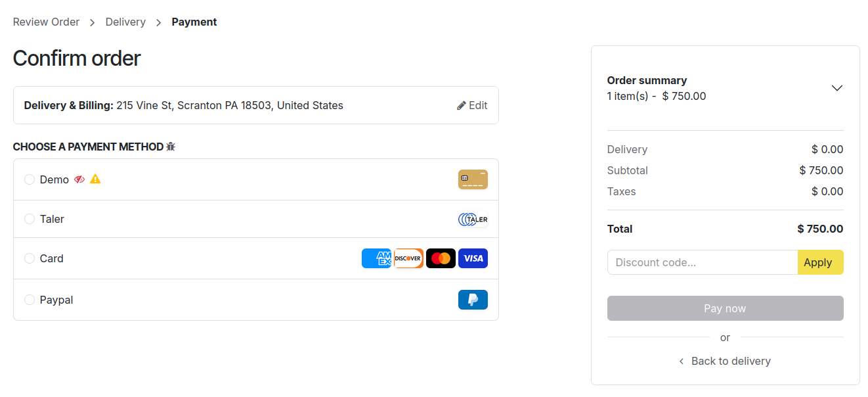Go to Delivery breadcrumb step
This screenshot has width=868, height=397.
click(x=125, y=22)
